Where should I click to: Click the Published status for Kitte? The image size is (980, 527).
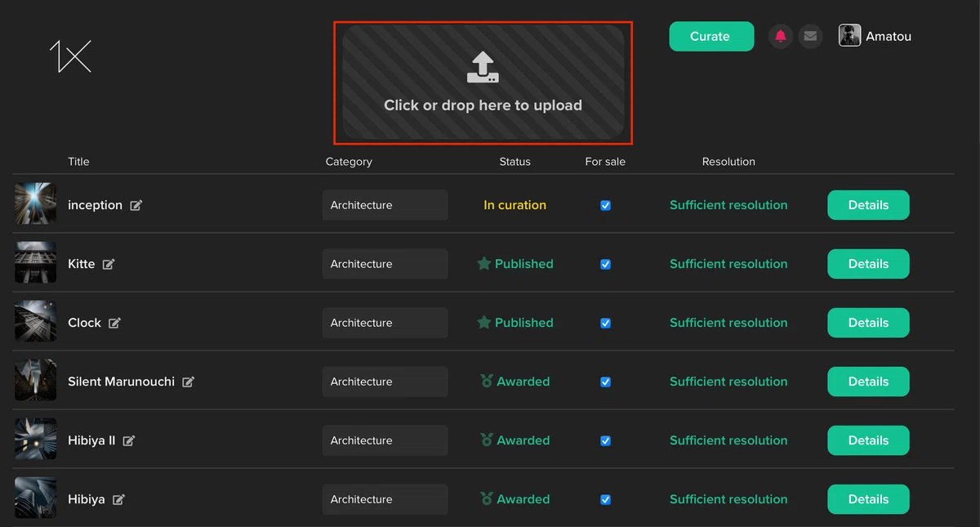coord(515,264)
